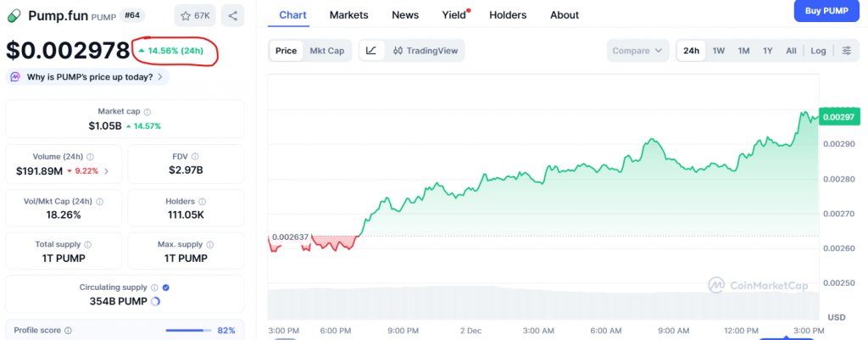Click the $191.89M volume value

(x=39, y=171)
